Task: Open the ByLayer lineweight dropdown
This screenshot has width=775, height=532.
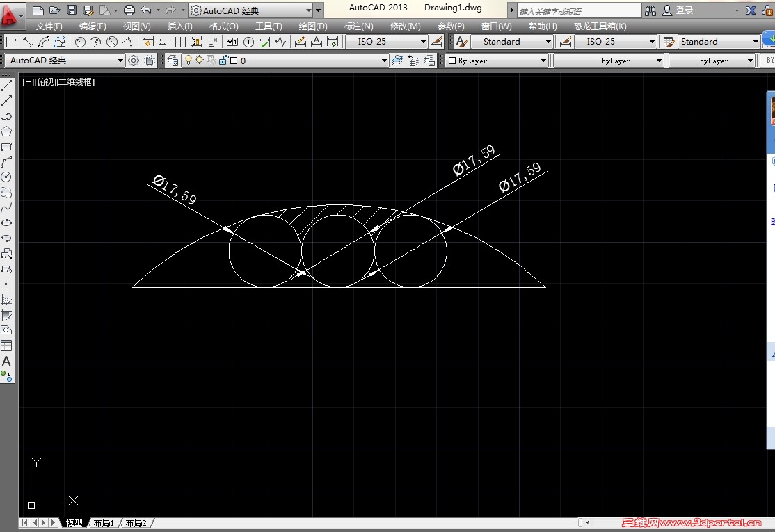Action: point(712,61)
